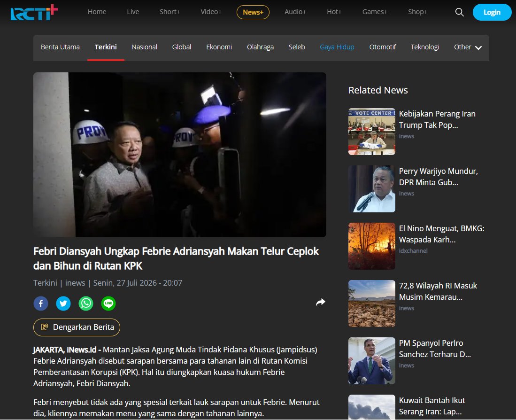Expand the Other categories dropdown

tap(468, 47)
